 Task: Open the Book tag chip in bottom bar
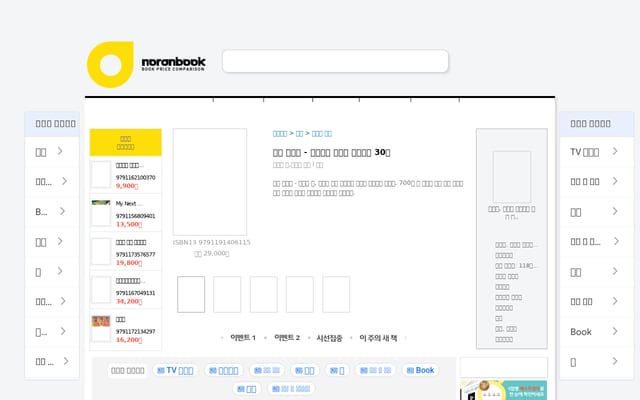coord(420,370)
